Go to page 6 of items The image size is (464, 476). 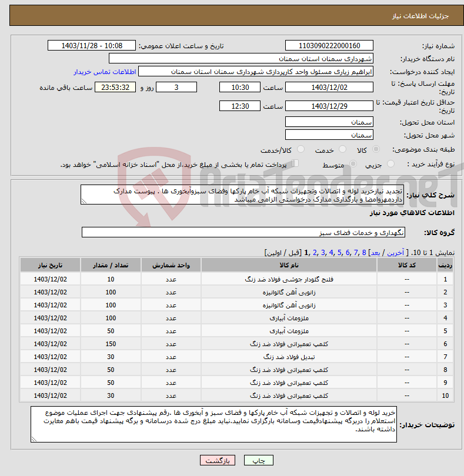348,253
